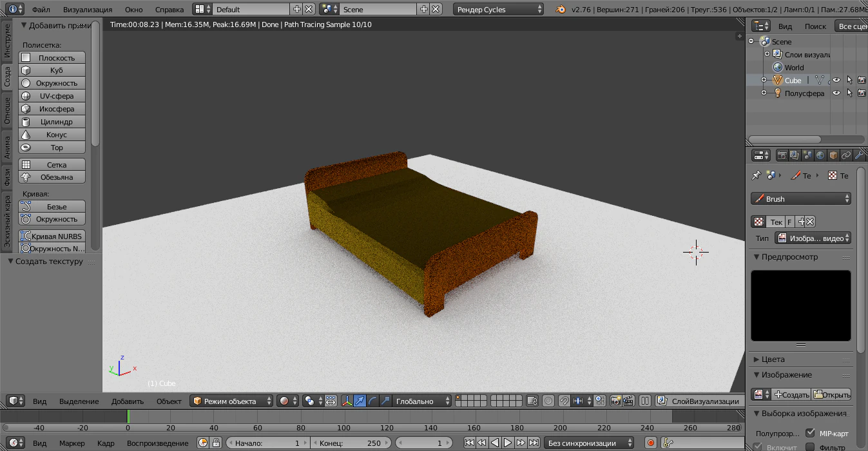Toggle auto keyframe record button in timeline
This screenshot has height=451, width=868.
coord(651,443)
